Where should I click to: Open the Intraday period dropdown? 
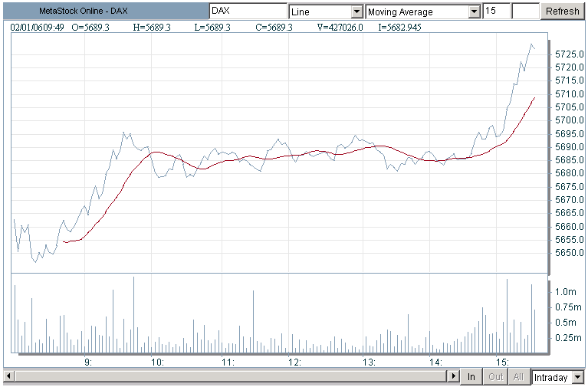[578, 377]
